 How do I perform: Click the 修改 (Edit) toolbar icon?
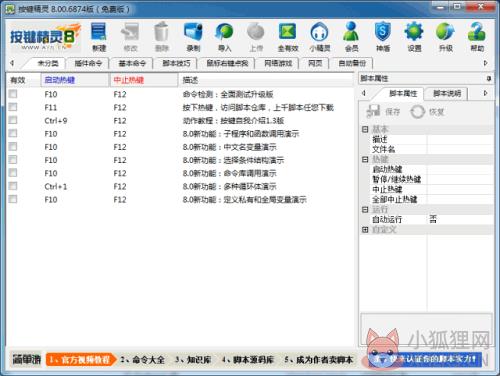(130, 37)
